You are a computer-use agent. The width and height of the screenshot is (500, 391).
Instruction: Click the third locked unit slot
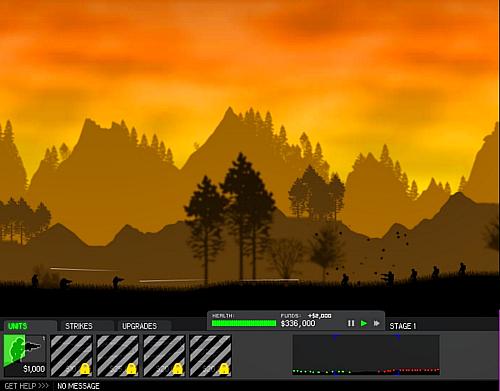(x=164, y=356)
